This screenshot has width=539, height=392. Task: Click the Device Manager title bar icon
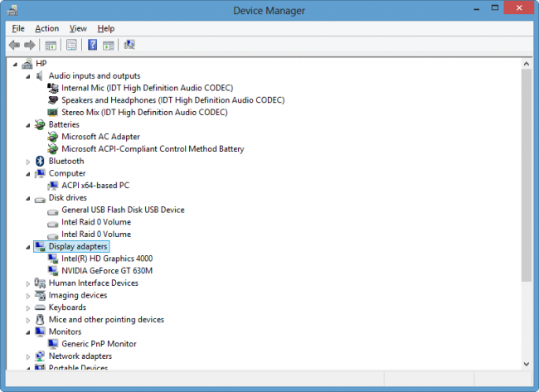[x=12, y=10]
